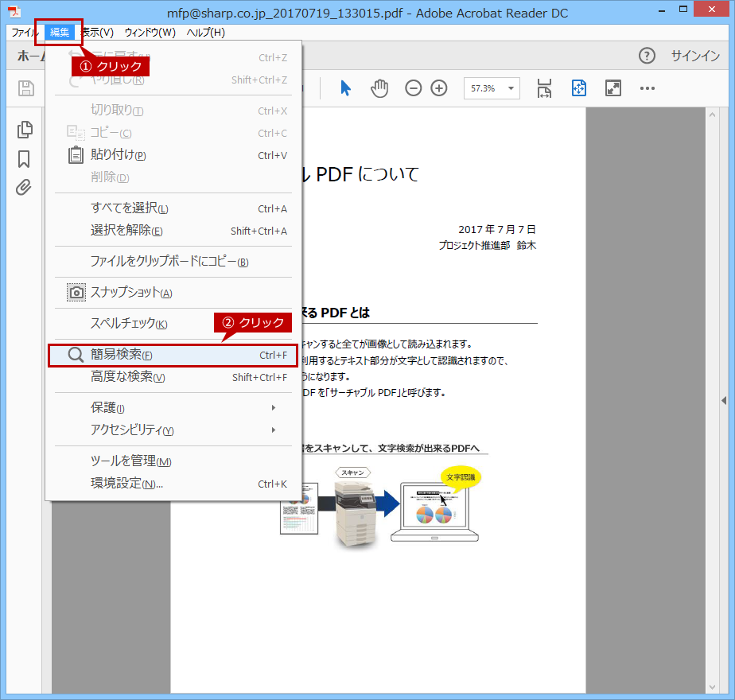This screenshot has height=700, width=735.
Task: Click the full screen mode icon
Action: (613, 88)
